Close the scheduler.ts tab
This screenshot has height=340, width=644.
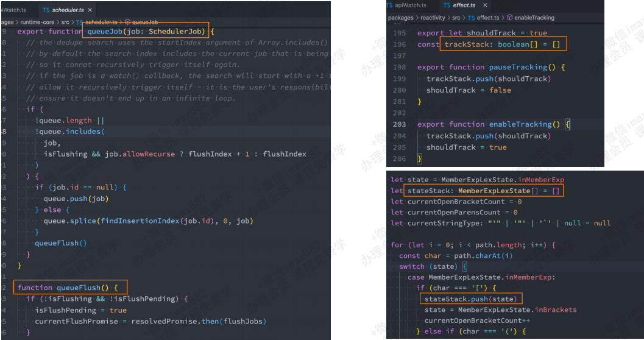click(90, 10)
